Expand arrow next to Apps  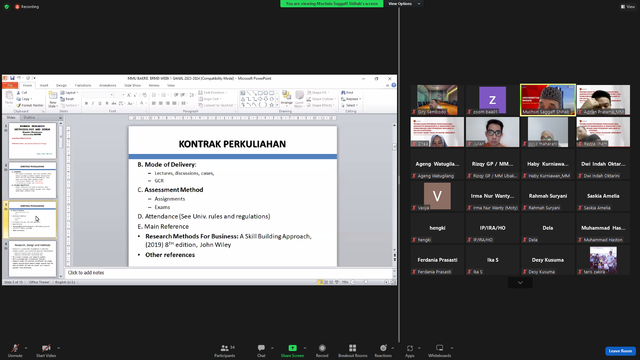pos(419,348)
